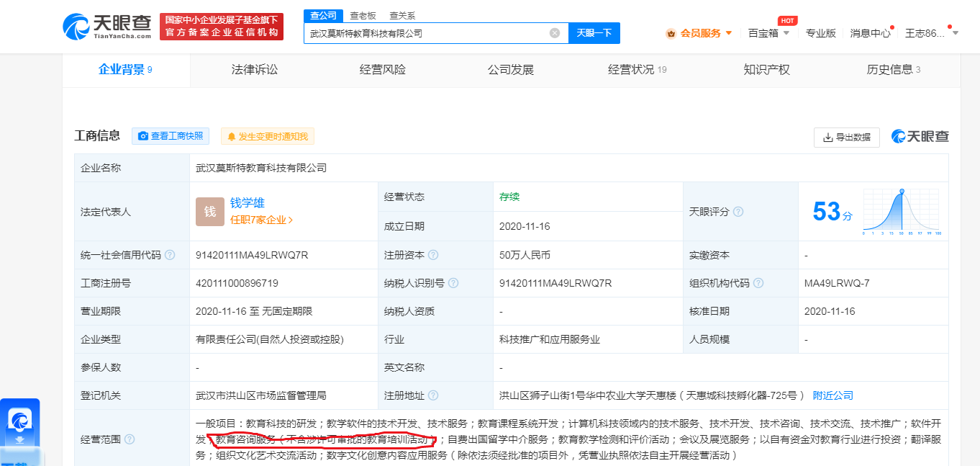Switch to the 法律诉讼 tab
This screenshot has width=980, height=466.
254,70
